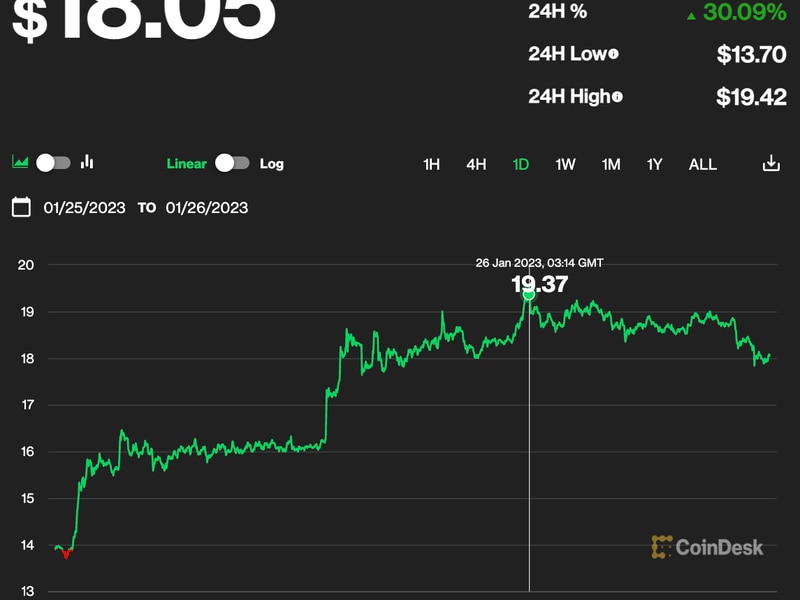800x600 pixels.
Task: Select the 1M time range
Action: pos(611,164)
